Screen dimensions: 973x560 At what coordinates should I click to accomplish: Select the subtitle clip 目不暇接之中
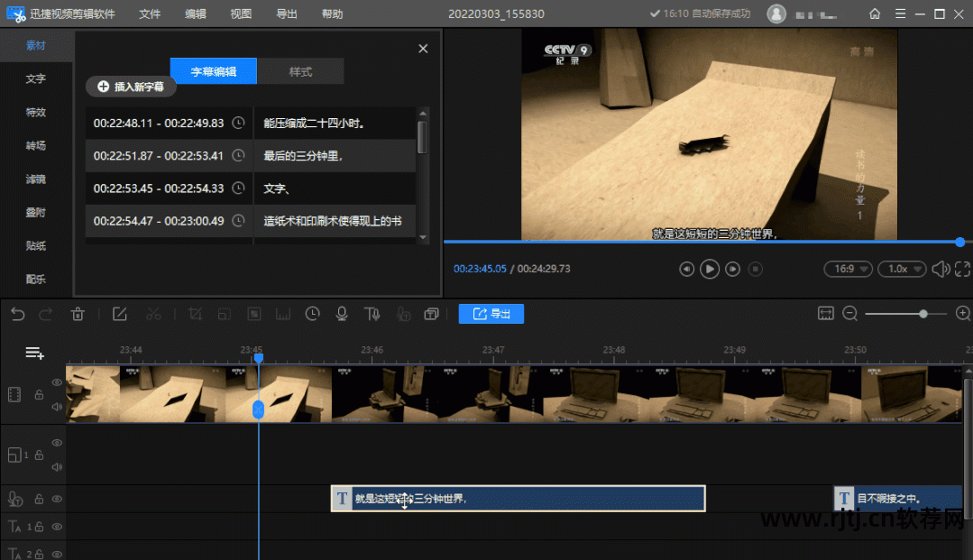coord(898,498)
